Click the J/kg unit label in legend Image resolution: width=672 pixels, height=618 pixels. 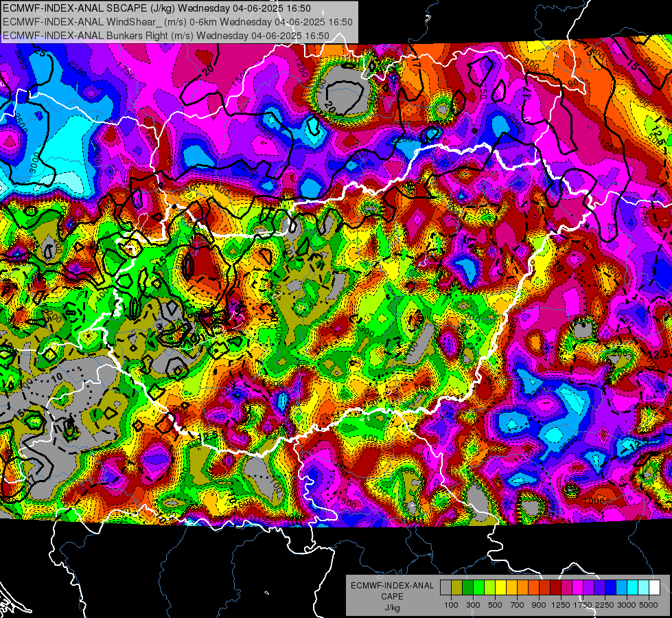tap(392, 608)
